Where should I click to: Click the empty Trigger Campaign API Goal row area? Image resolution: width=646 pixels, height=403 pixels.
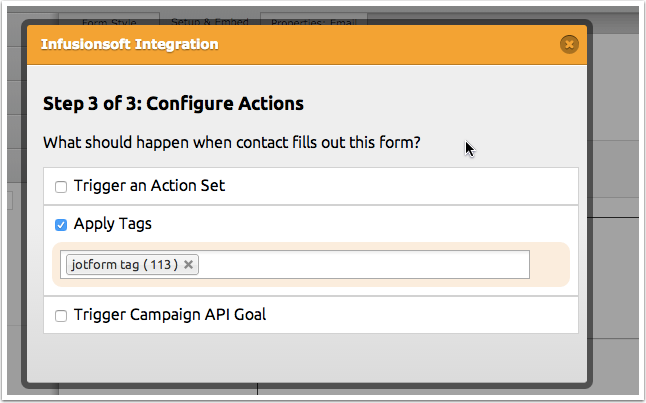pos(422,315)
